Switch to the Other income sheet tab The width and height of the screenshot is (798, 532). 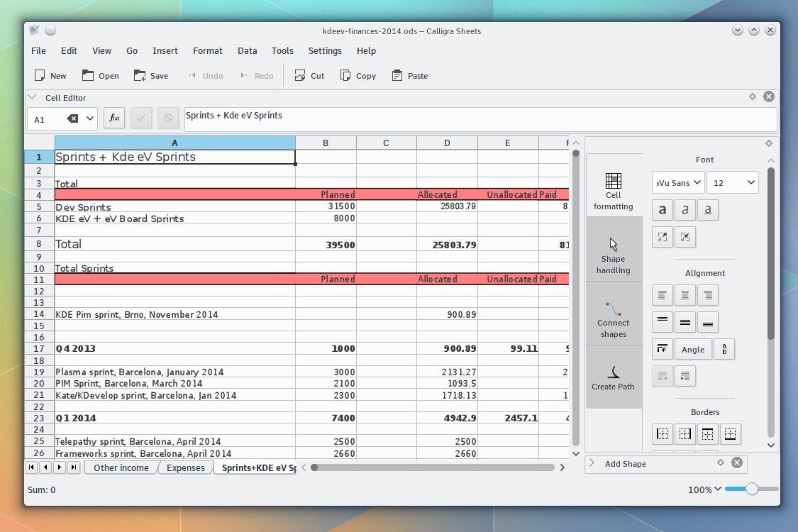(x=121, y=467)
